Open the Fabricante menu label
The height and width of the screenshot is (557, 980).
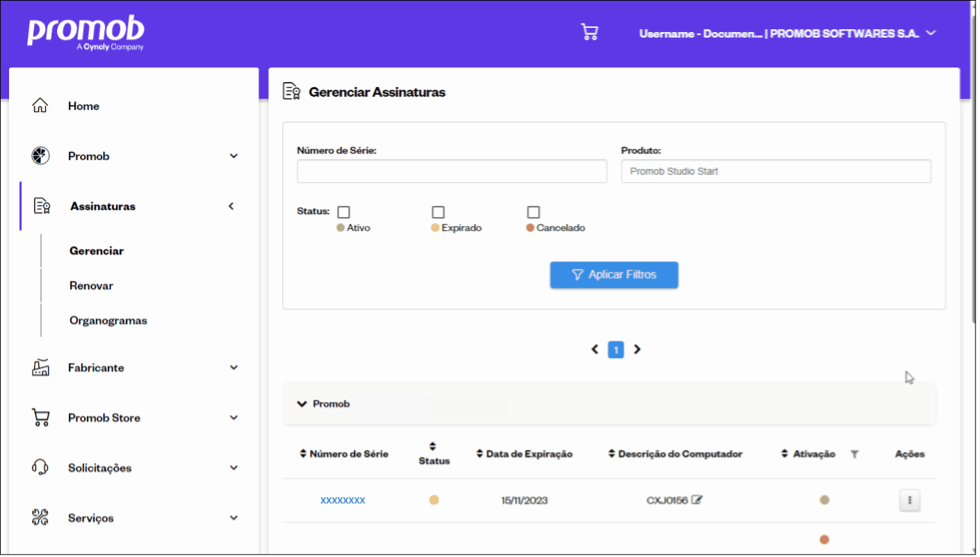point(96,368)
